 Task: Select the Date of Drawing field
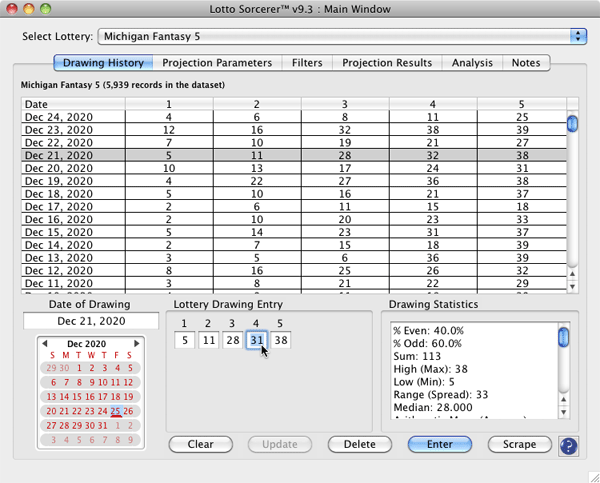coord(91,321)
